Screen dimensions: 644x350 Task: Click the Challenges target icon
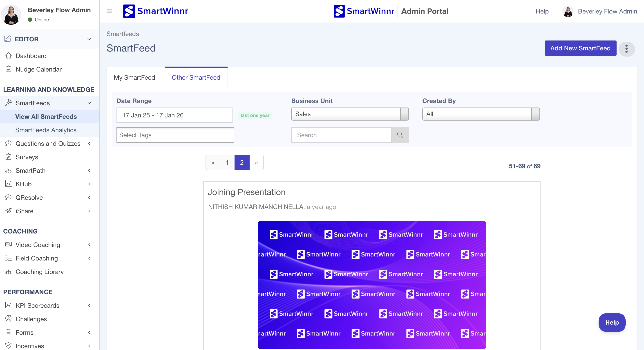9,319
